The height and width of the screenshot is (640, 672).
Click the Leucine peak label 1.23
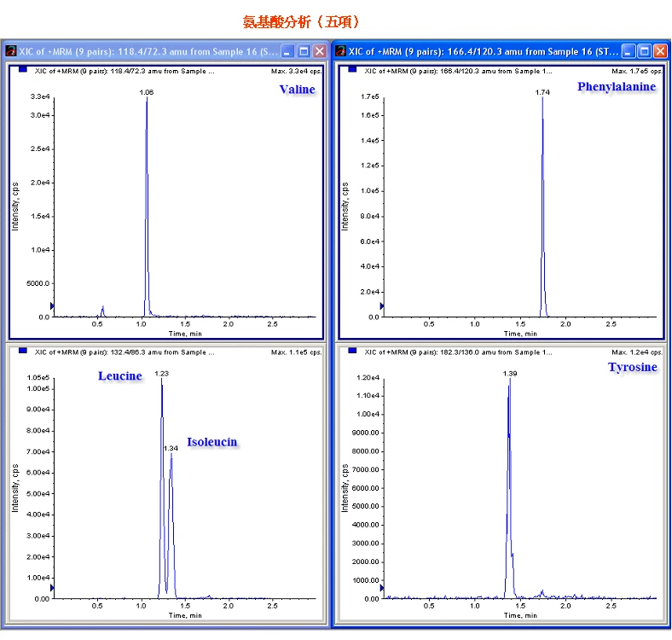pyautogui.click(x=162, y=373)
